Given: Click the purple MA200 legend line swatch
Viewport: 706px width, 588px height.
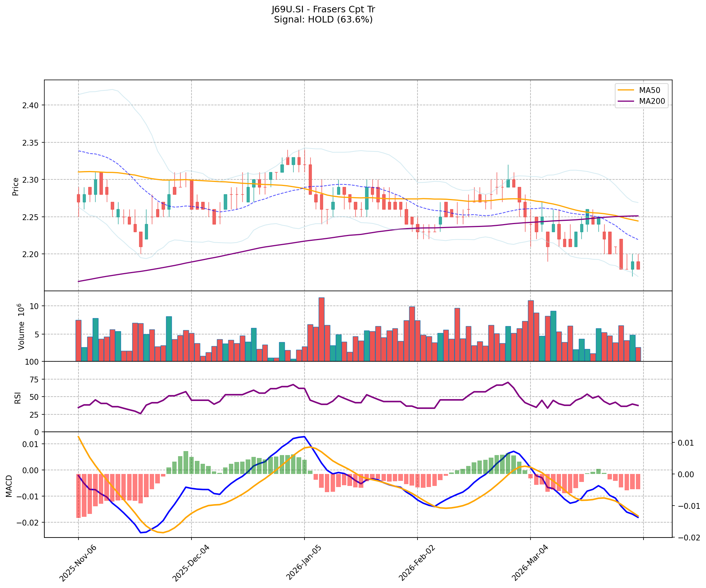Looking at the screenshot, I should (626, 101).
